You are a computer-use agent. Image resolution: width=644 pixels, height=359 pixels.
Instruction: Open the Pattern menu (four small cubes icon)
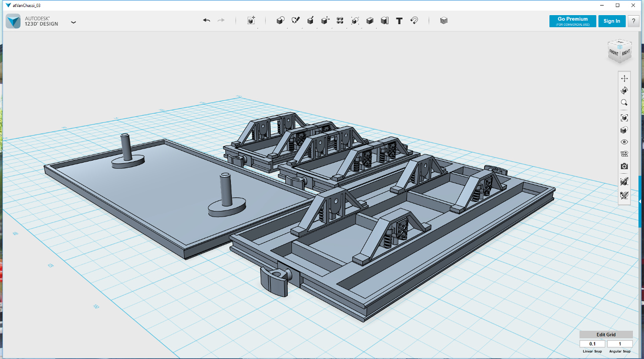pos(340,21)
